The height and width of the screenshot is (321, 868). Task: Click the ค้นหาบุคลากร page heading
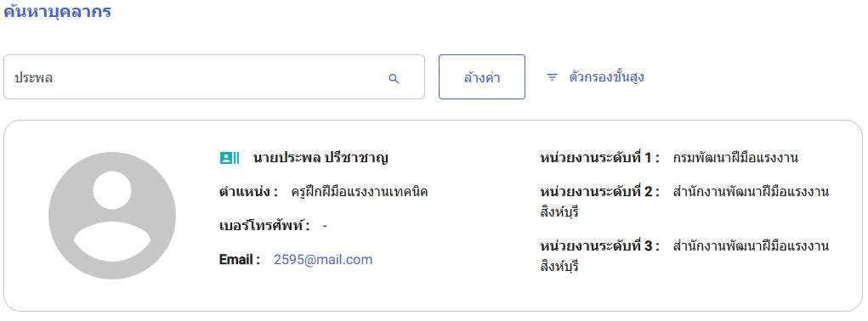point(57,11)
